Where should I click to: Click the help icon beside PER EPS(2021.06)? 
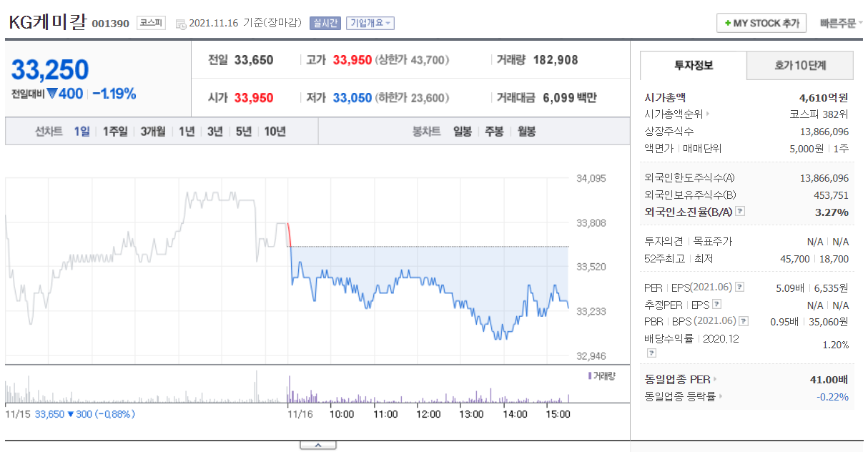(739, 287)
